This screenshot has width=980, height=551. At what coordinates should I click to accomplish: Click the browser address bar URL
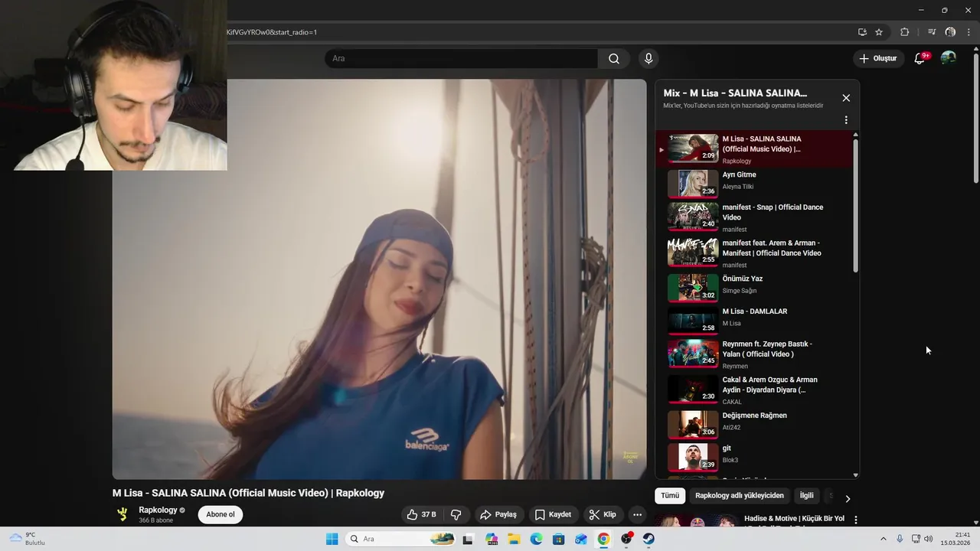[x=272, y=32]
